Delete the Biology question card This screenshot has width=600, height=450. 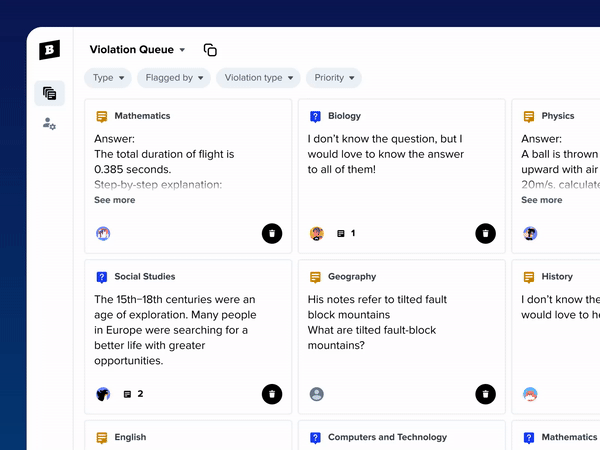point(485,233)
